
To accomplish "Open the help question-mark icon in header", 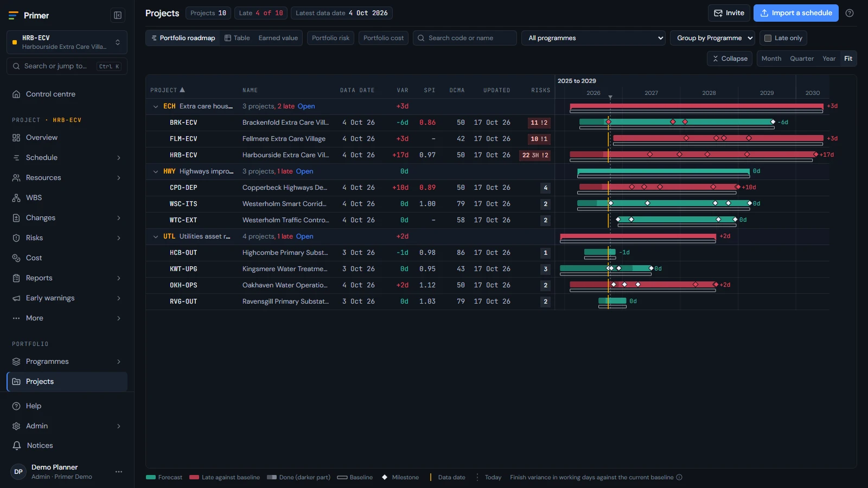I will tap(850, 13).
